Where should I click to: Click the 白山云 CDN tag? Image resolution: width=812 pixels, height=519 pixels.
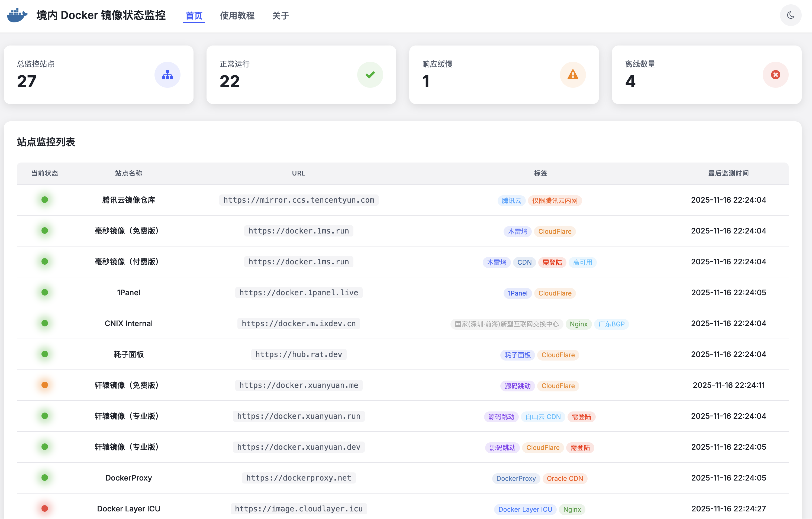pos(543,417)
